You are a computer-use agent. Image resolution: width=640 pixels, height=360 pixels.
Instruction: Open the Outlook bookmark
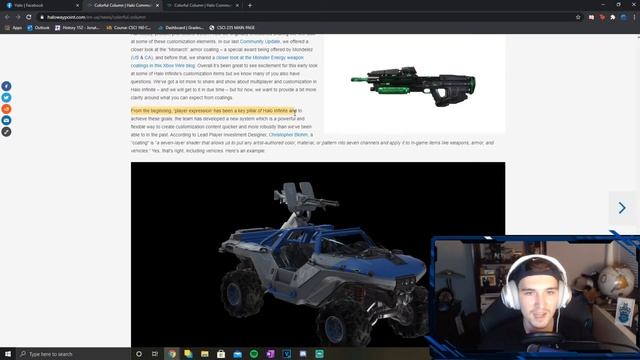click(38, 28)
